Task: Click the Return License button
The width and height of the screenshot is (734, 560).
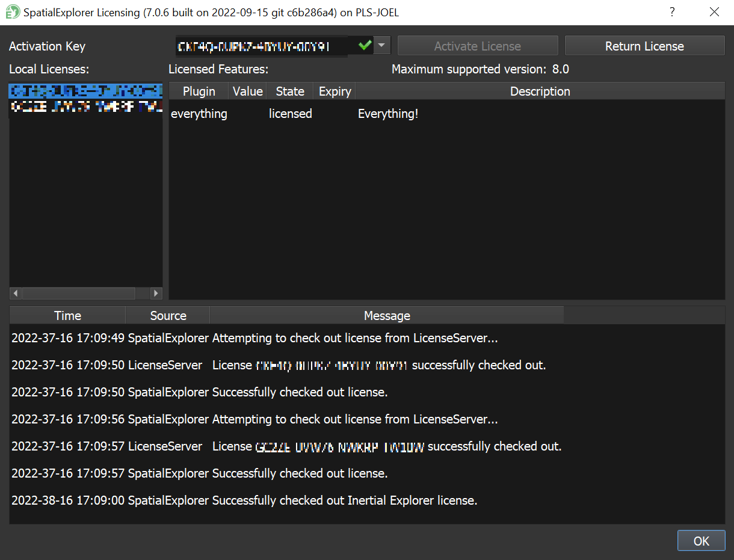Action: click(x=644, y=46)
